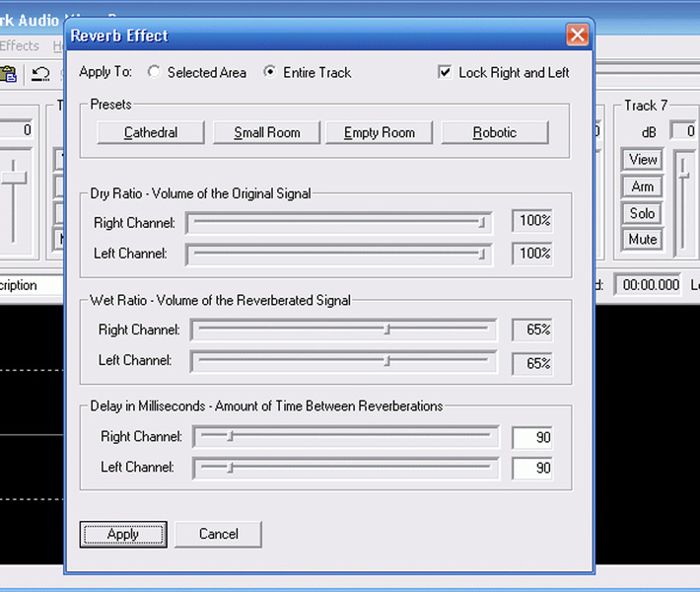Click undo icon in main toolbar
Image resolution: width=700 pixels, height=592 pixels.
[40, 74]
